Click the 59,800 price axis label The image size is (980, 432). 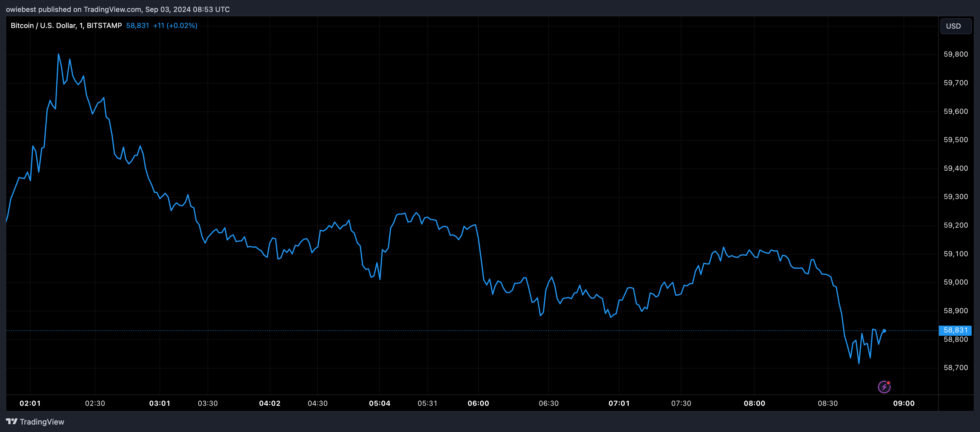click(x=956, y=54)
